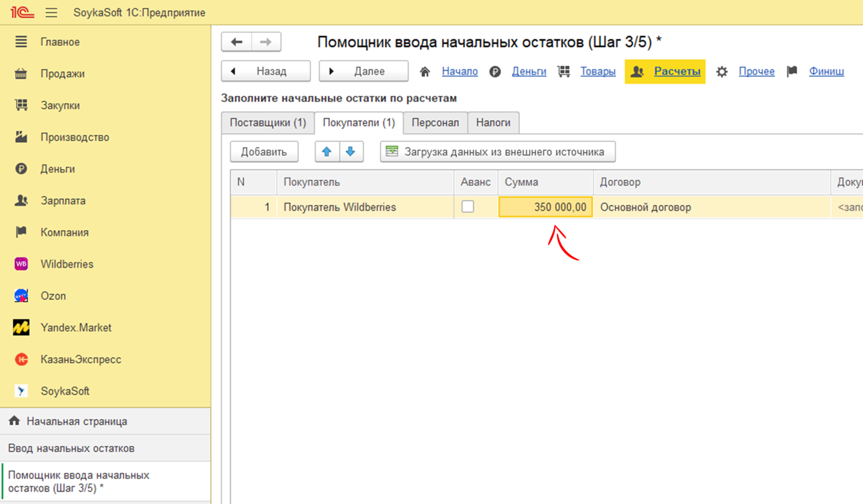Click the Сумма field with 350 000,00
The image size is (863, 504).
click(x=546, y=207)
